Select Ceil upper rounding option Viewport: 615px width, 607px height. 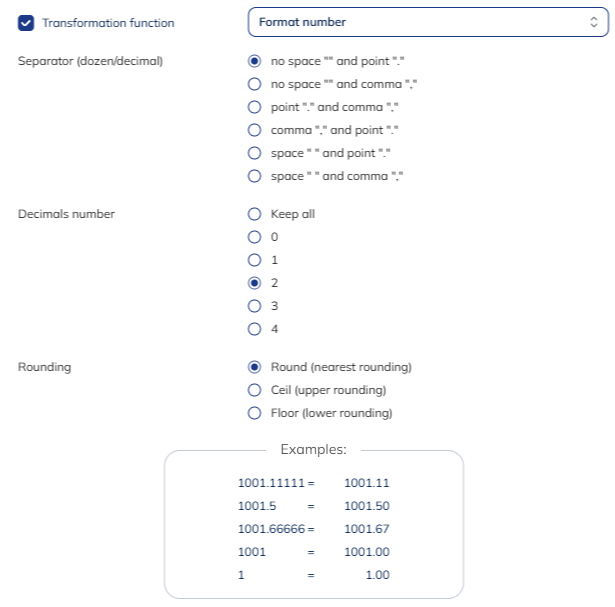click(x=255, y=390)
